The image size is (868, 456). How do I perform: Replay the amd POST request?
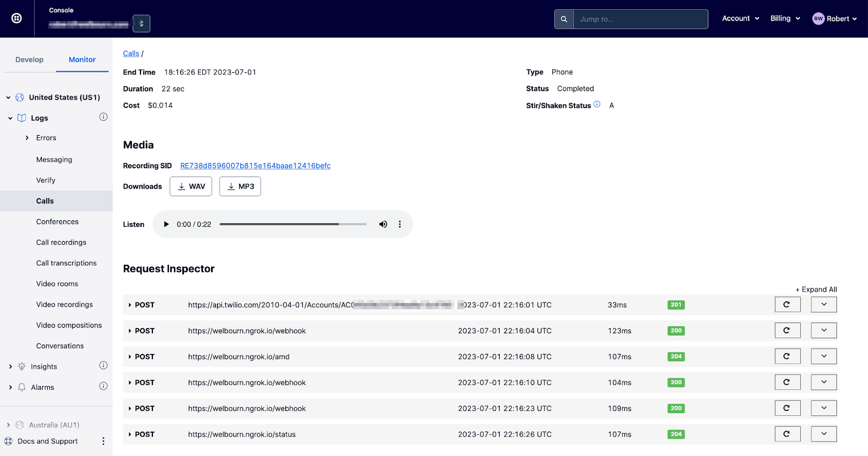click(787, 356)
